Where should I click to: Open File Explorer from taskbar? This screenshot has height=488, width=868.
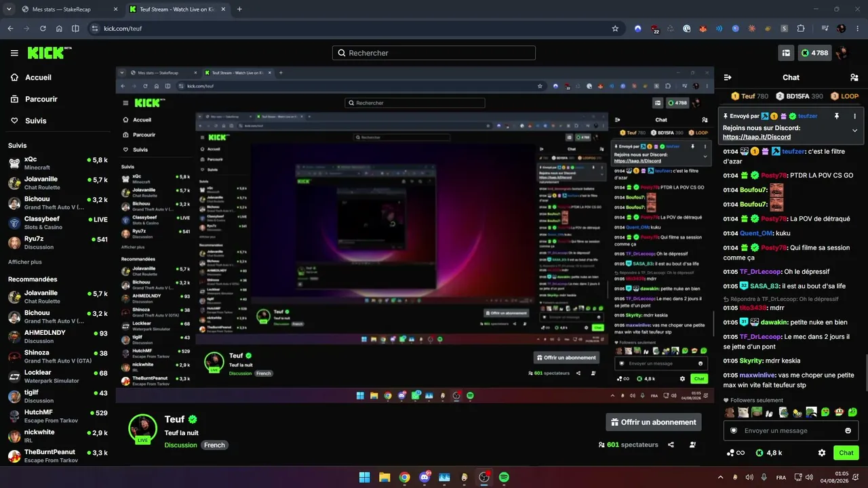(384, 477)
